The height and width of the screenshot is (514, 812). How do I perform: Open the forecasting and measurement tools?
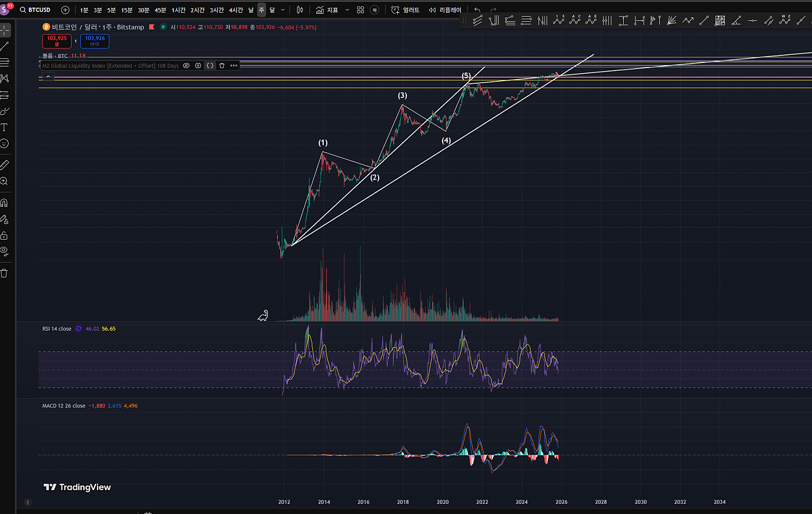pos(5,95)
